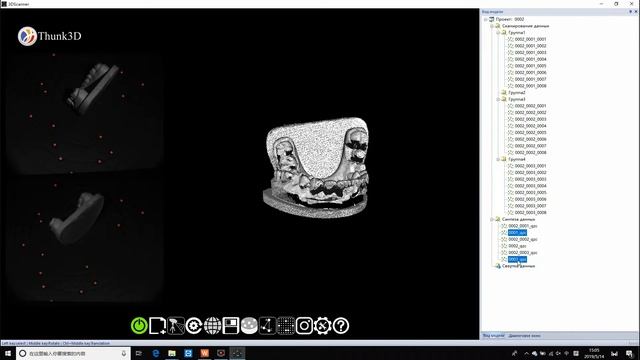Image resolution: width=640 pixels, height=360 pixels.
Task: Close the model view side panel
Action: (636, 12)
